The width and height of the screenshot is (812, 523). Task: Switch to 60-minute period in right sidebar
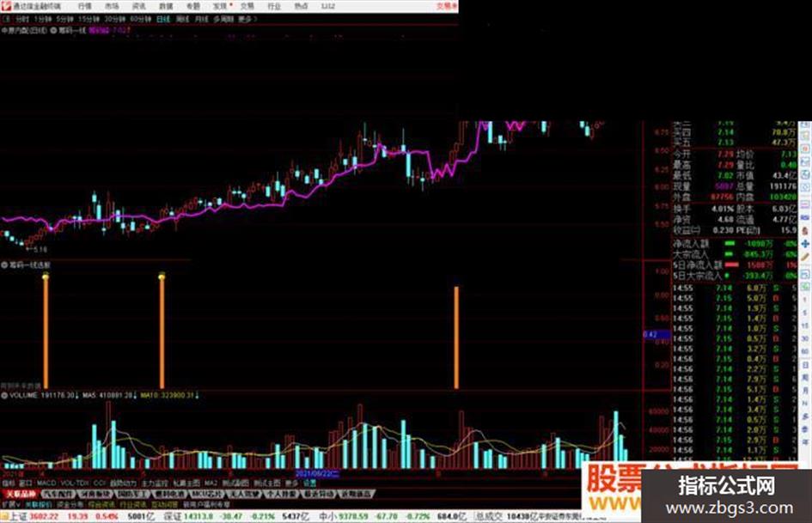(805, 351)
